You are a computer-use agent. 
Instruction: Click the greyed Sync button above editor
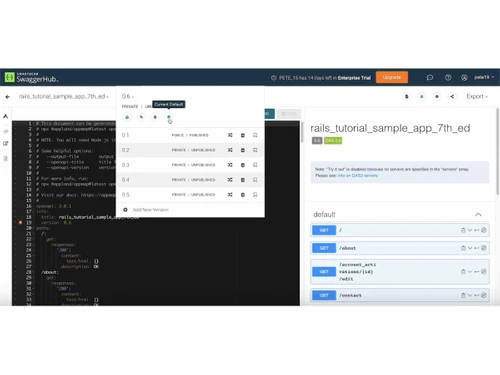289,114
